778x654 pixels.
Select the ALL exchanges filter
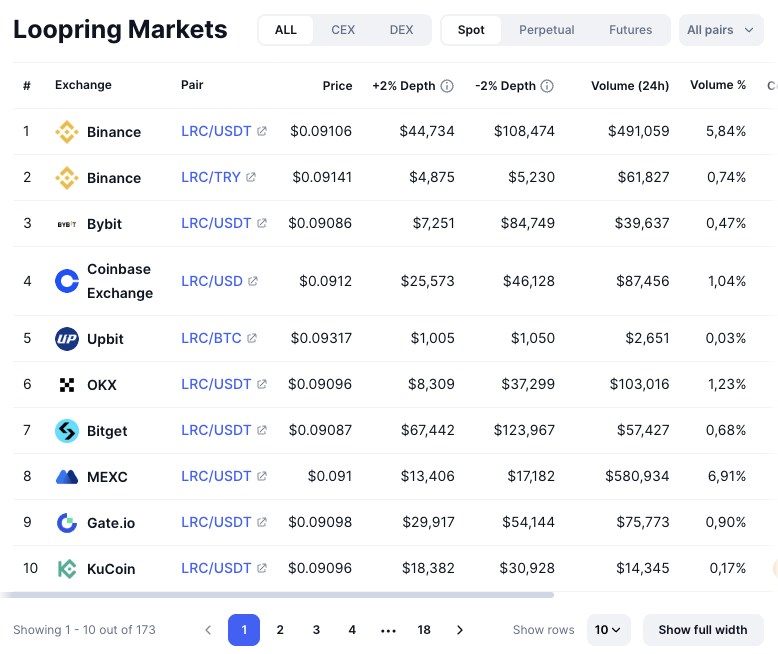coord(286,30)
